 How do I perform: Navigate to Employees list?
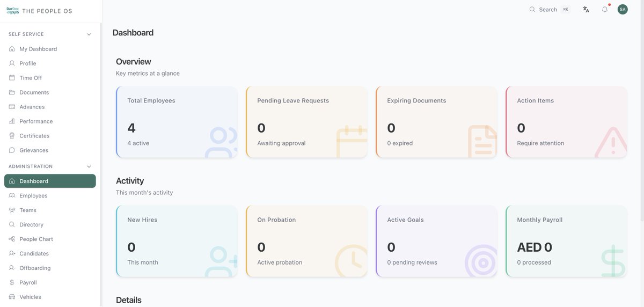point(50,196)
